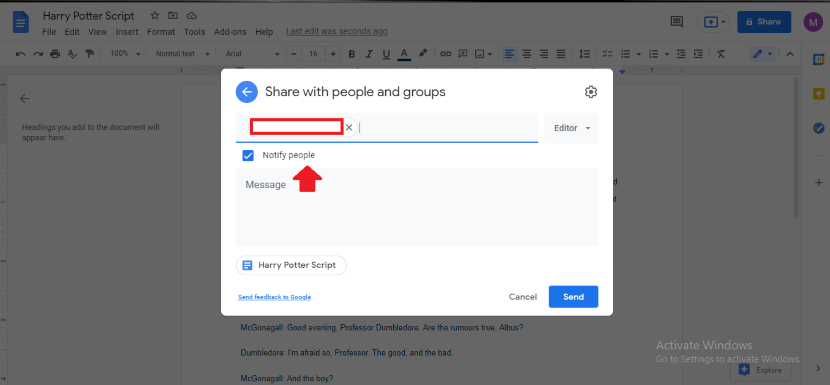830x385 pixels.
Task: Clear formatting with the toolbar icon
Action: click(721, 54)
